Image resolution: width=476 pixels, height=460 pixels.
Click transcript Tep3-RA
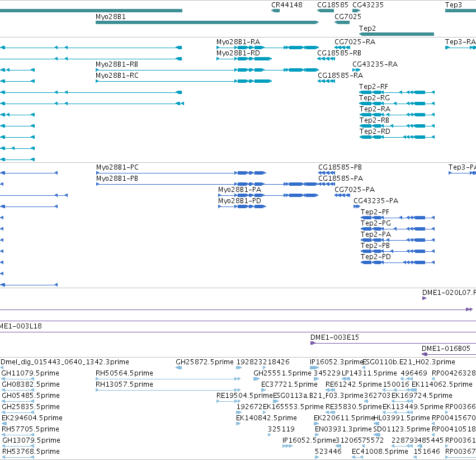(460, 48)
